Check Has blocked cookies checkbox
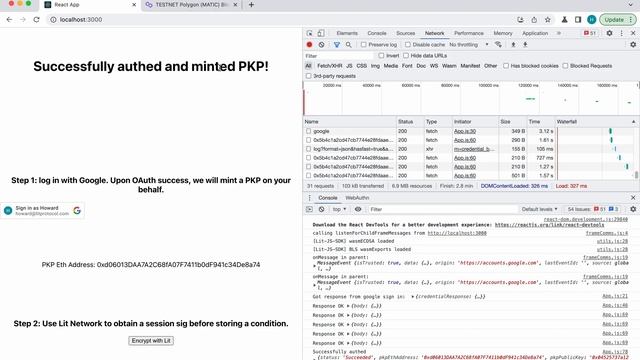This screenshot has width=640, height=360. [x=506, y=66]
